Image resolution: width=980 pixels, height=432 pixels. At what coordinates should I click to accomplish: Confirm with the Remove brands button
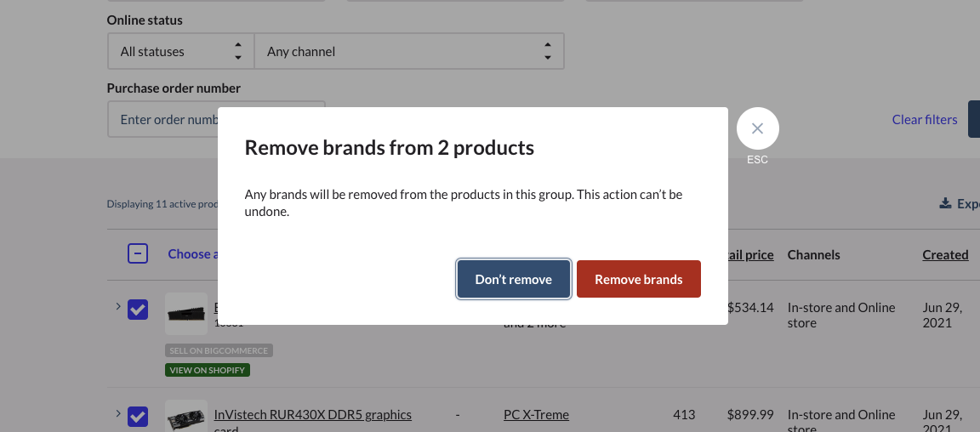[638, 279]
